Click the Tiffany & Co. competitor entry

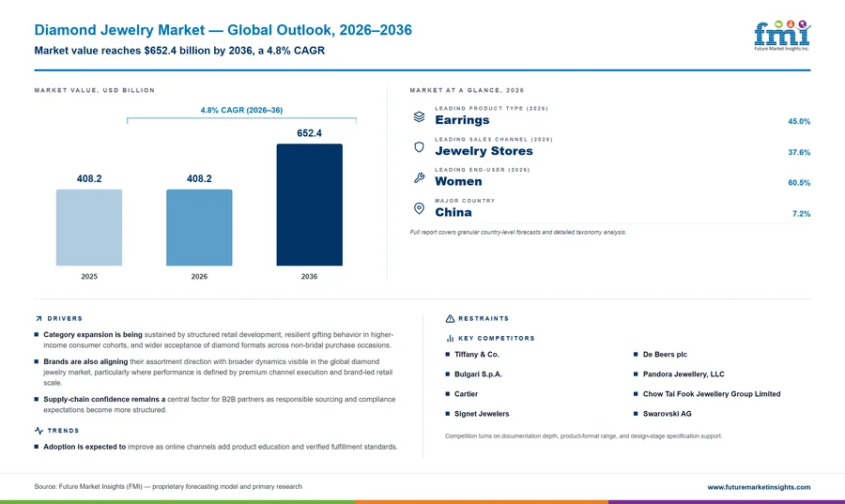(x=476, y=355)
